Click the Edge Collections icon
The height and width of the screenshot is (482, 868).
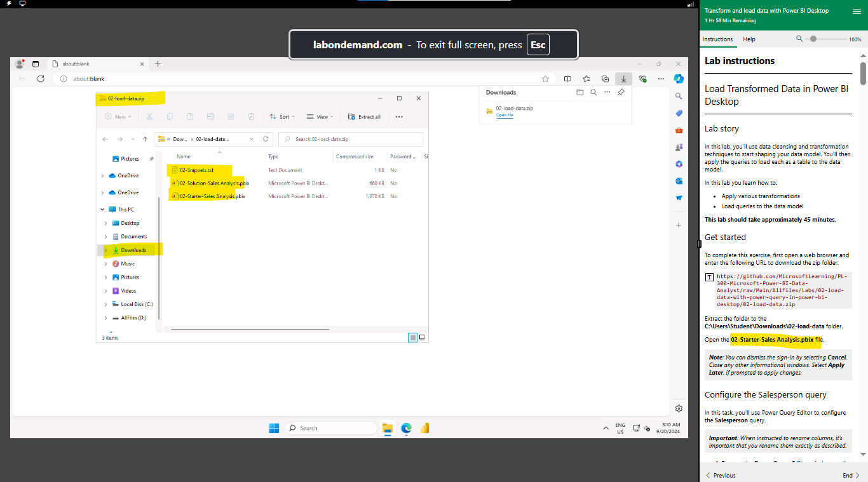[x=605, y=79]
